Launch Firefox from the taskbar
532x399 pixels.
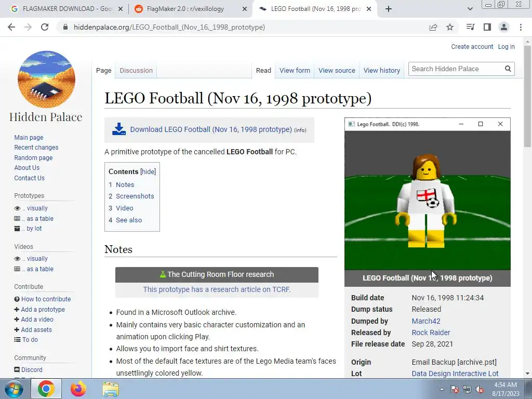tap(78, 389)
